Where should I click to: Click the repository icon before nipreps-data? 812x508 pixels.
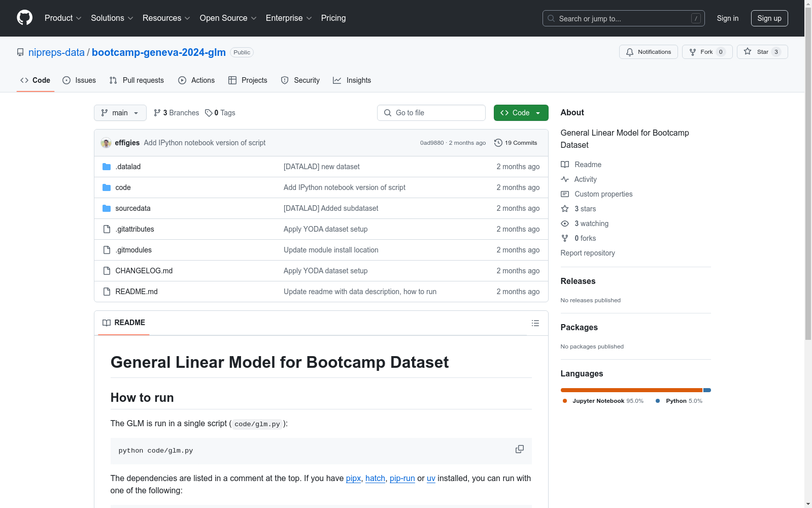(20, 52)
